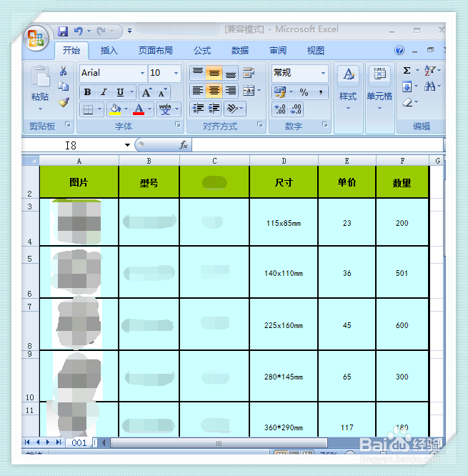Expand the Name Box dropdown arrow

(x=127, y=145)
